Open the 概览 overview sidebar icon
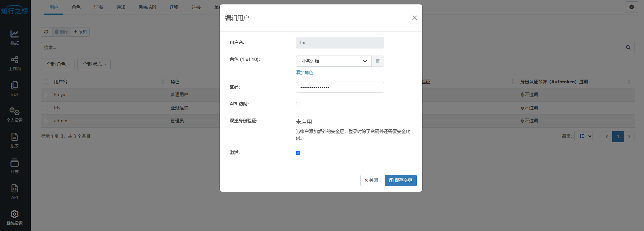The height and width of the screenshot is (231, 644). (15, 37)
